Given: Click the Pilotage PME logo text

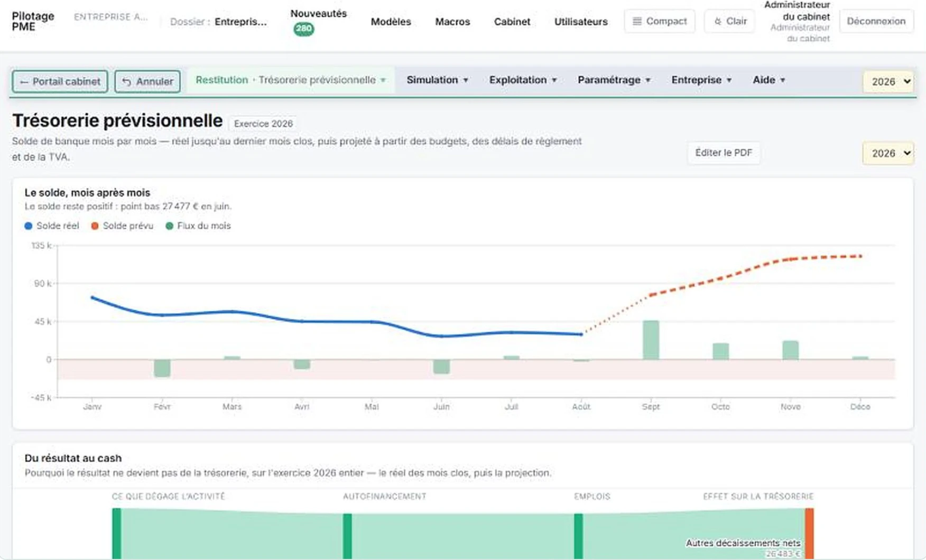Looking at the screenshot, I should point(33,22).
